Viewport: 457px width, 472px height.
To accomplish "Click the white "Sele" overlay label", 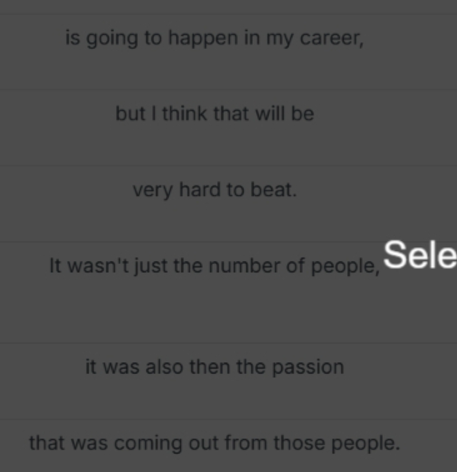I will [x=420, y=254].
